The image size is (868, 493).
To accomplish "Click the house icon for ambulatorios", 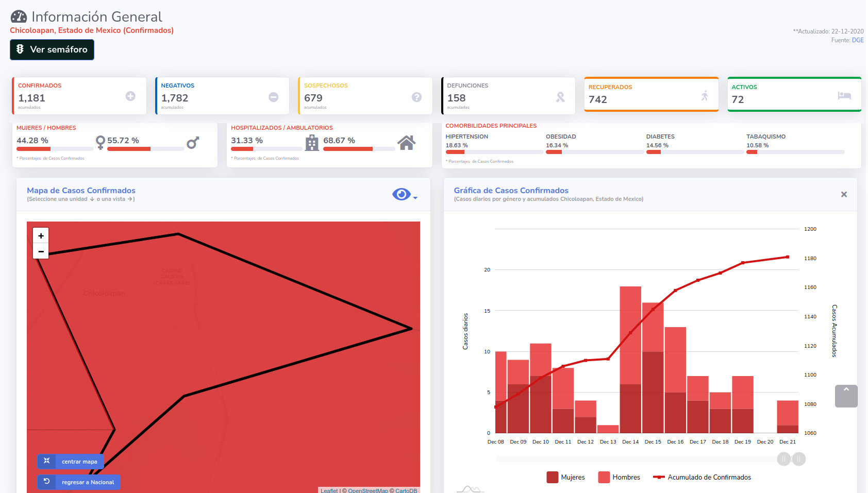I will [x=406, y=143].
